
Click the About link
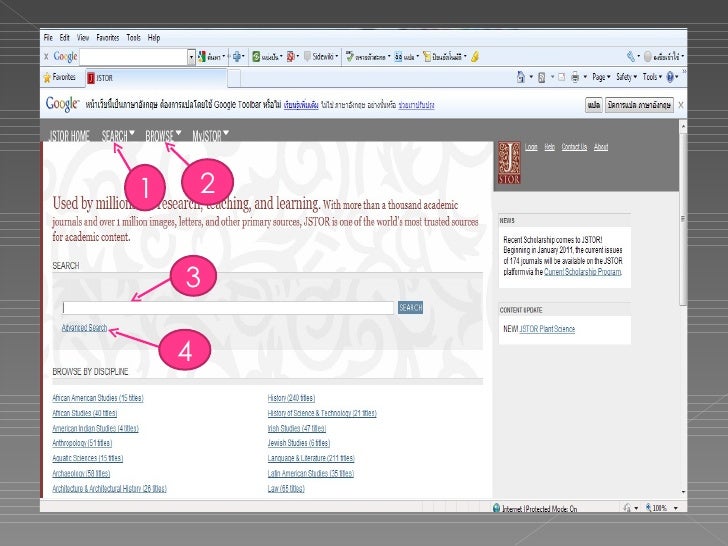[x=601, y=147]
